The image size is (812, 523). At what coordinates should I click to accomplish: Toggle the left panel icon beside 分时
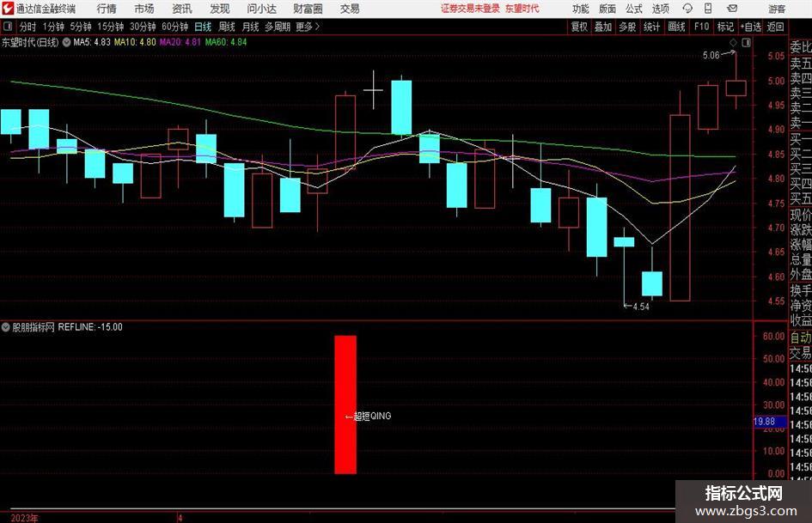pyautogui.click(x=7, y=27)
